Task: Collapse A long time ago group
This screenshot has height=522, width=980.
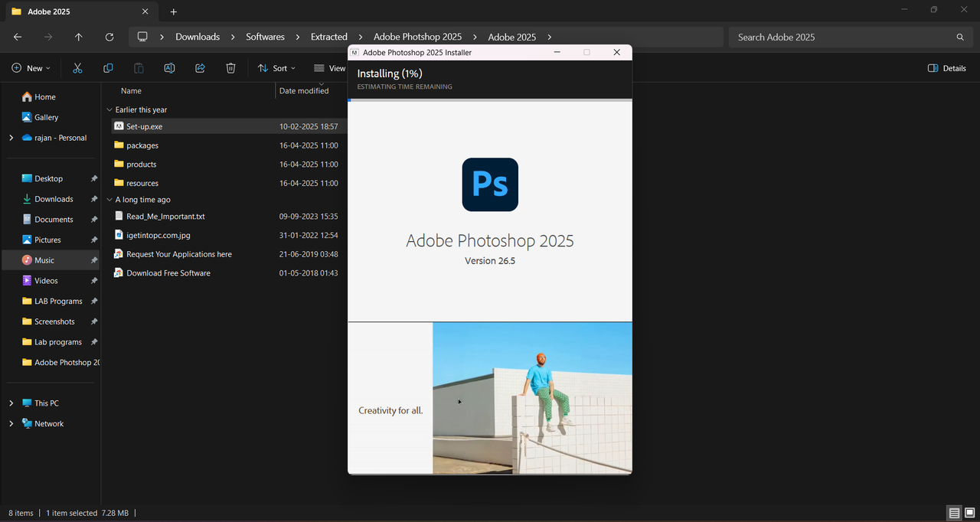Action: coord(109,200)
